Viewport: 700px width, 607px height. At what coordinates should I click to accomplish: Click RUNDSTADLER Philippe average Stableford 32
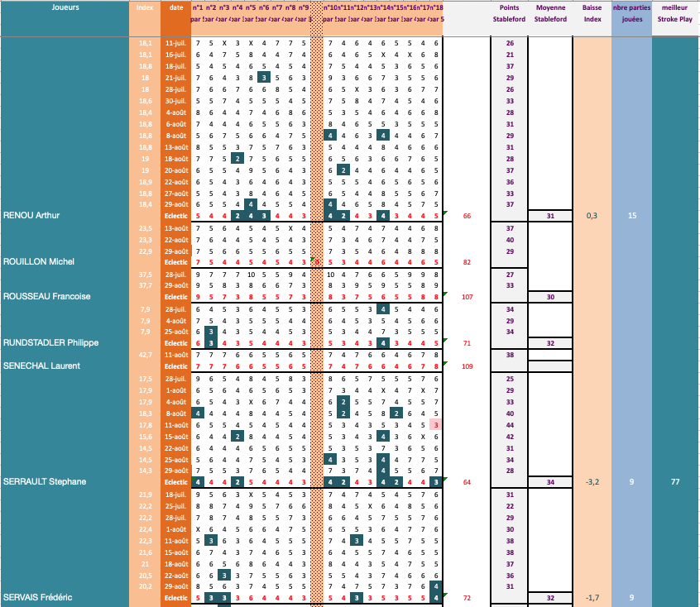pyautogui.click(x=550, y=344)
